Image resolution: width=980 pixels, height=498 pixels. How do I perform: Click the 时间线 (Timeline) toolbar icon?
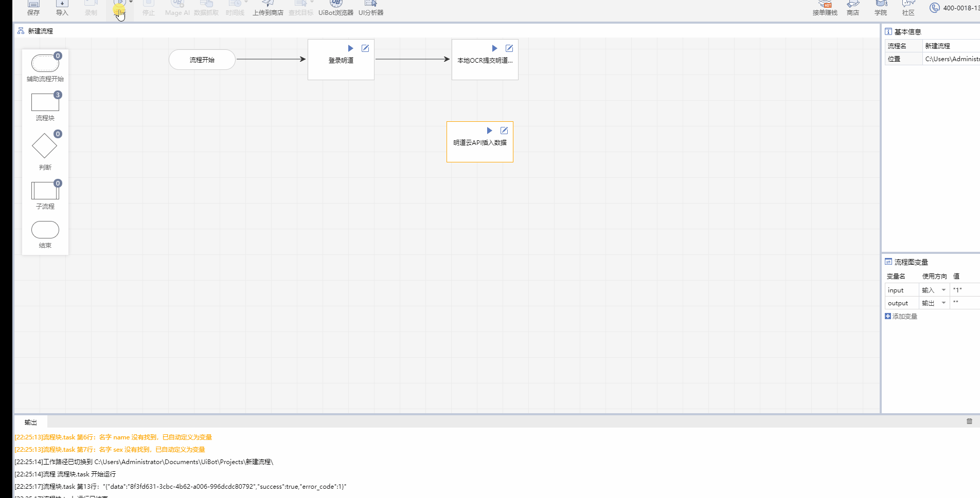pos(235,8)
